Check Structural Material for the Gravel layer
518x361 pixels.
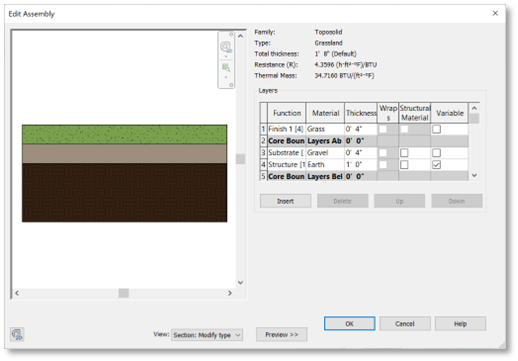404,153
